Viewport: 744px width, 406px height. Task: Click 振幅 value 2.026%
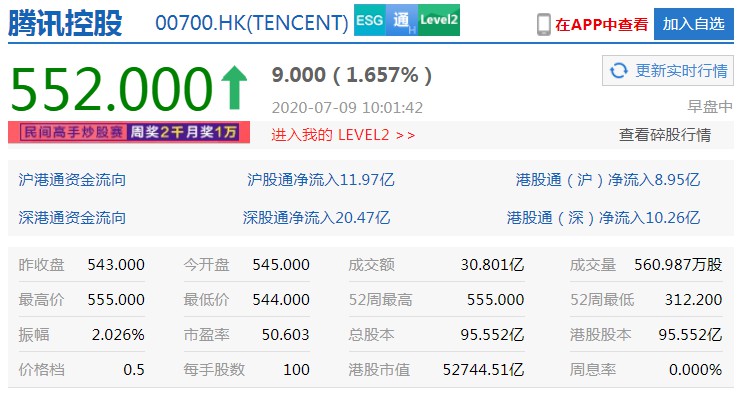tap(118, 335)
